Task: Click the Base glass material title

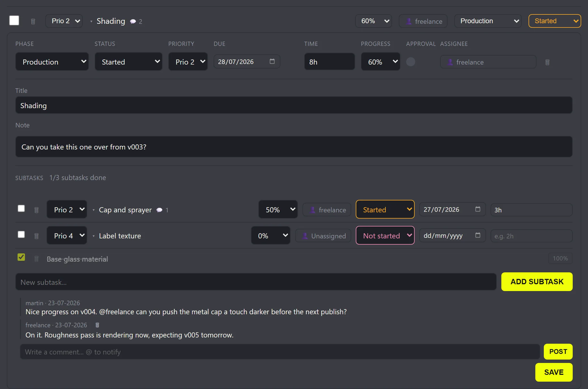Action: [77, 259]
